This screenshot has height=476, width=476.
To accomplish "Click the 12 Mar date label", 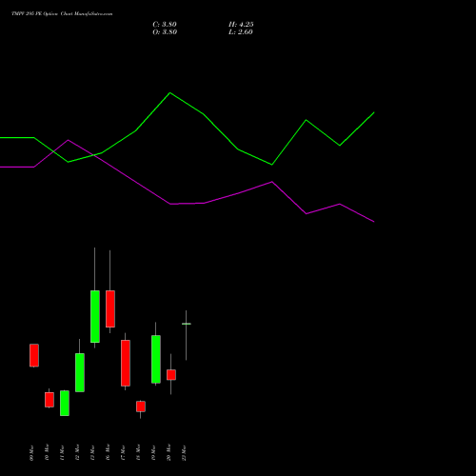I will pos(77,452).
